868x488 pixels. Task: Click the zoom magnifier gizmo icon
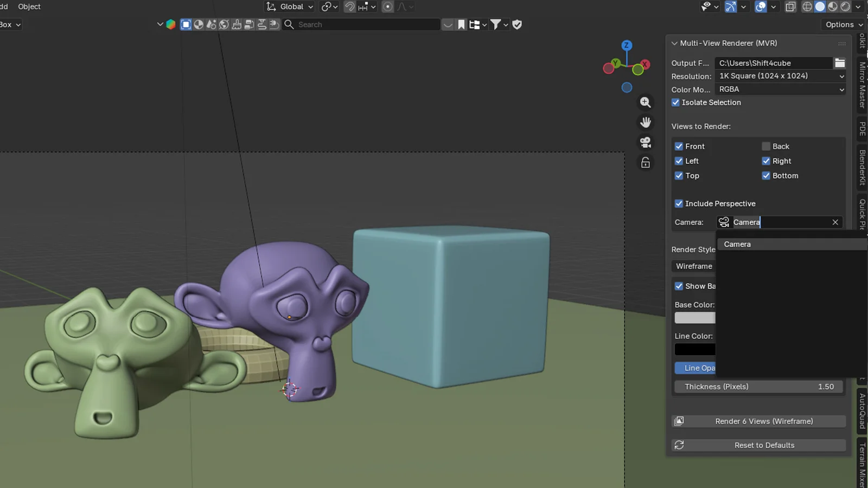(x=645, y=102)
